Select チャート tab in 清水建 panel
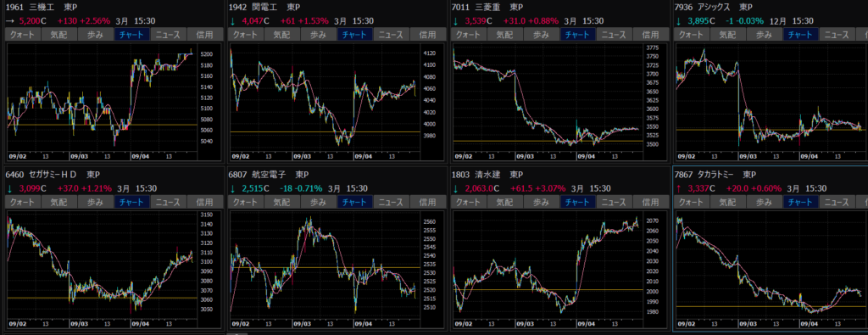Image resolution: width=868 pixels, height=335 pixels. click(x=578, y=202)
